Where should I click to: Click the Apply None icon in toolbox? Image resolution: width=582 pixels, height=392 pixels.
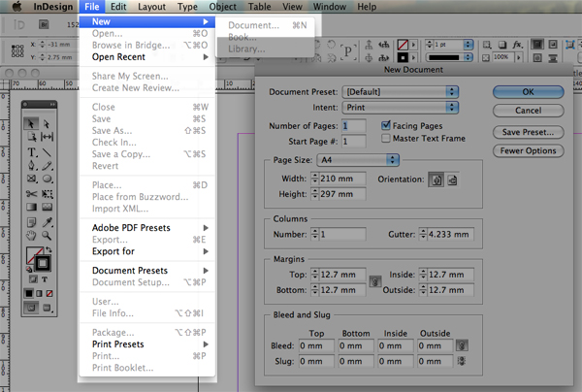[x=49, y=294]
